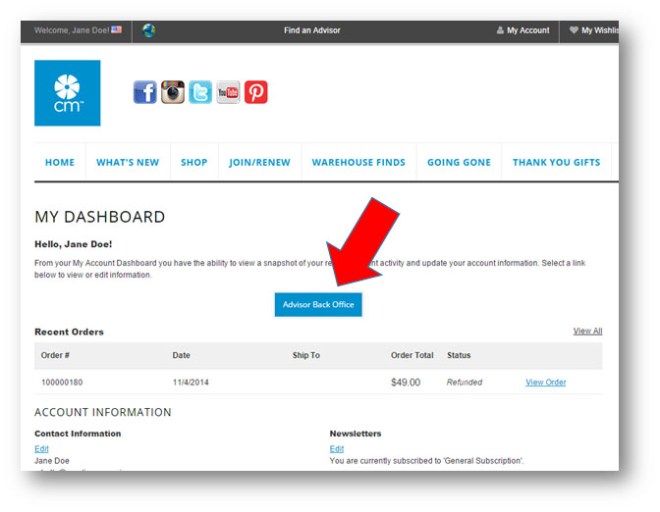Click order number 100000180
660x512 pixels.
62,382
